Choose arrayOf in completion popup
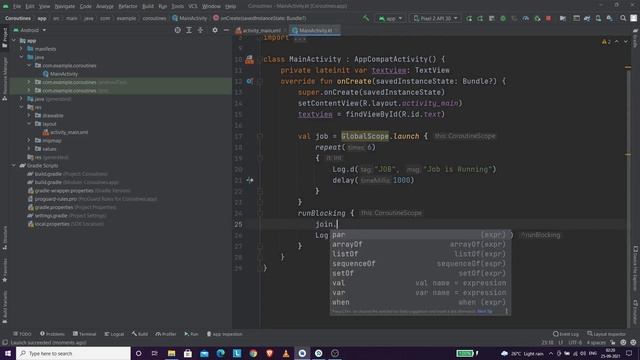640x360 pixels. [420, 244]
